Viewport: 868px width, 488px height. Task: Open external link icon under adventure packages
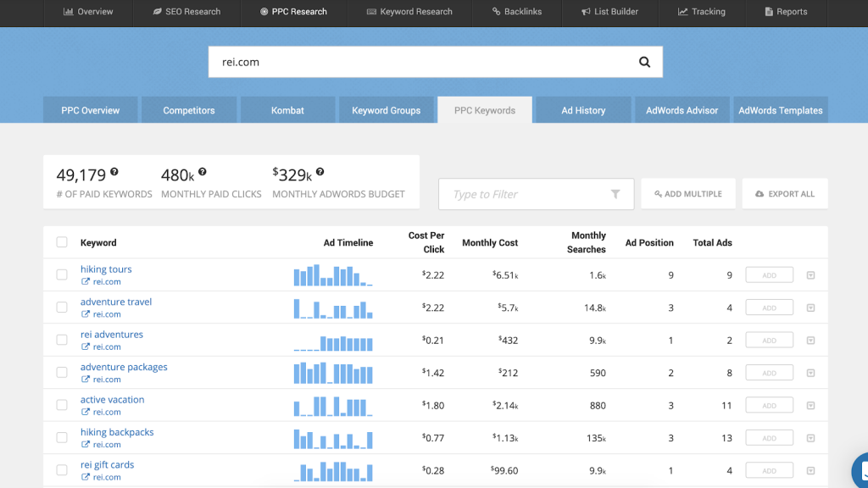pyautogui.click(x=86, y=380)
